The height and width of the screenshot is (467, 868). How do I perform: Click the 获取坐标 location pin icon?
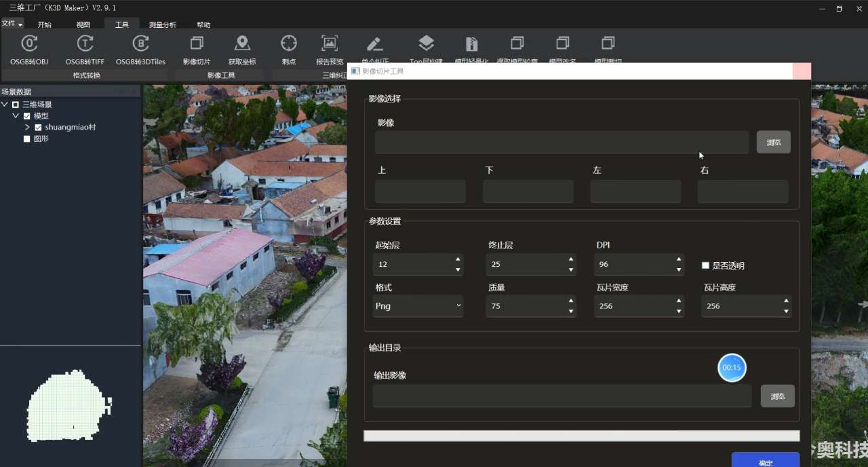(242, 45)
